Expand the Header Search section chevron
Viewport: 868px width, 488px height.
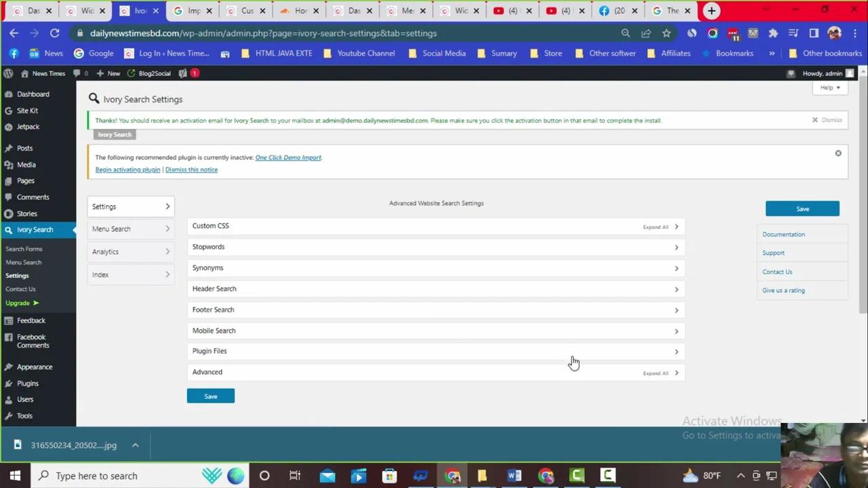click(676, 289)
